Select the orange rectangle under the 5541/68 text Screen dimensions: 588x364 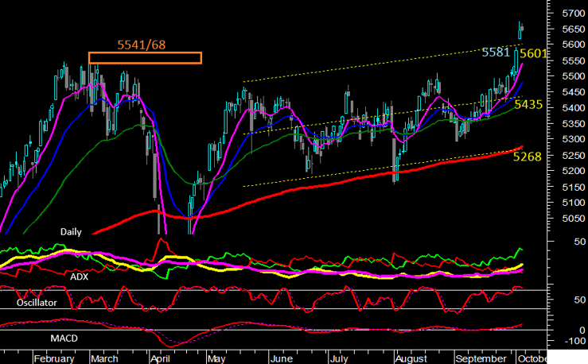tap(145, 58)
